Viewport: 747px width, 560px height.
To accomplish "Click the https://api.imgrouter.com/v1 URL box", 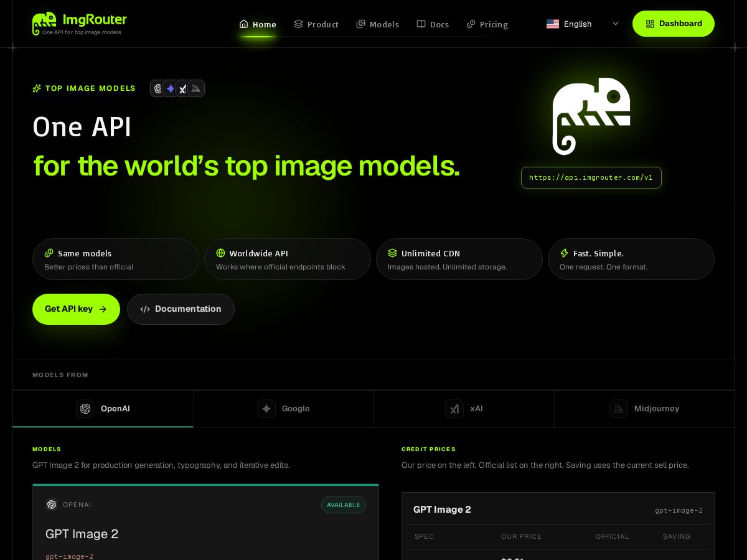I will pos(591,177).
